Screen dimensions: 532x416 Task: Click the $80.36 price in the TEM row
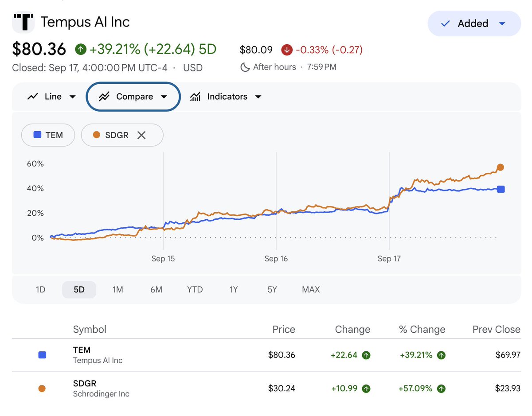[x=282, y=355]
